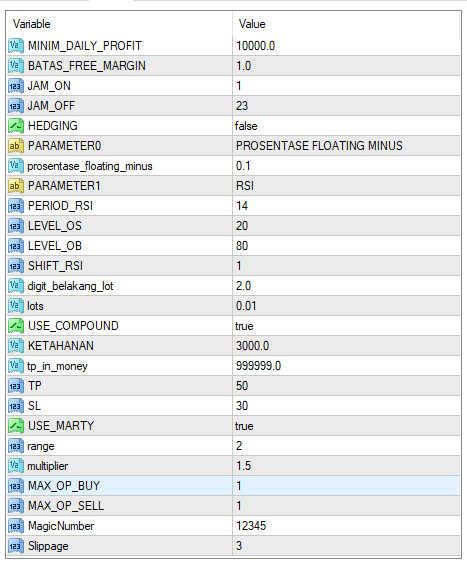This screenshot has height=565, width=467.
Task: Click the integer icon next to MagicNumber
Action: coord(15,526)
